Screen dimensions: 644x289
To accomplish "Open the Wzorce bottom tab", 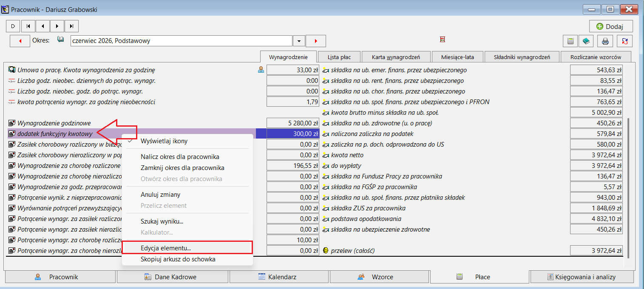I will pos(380,277).
